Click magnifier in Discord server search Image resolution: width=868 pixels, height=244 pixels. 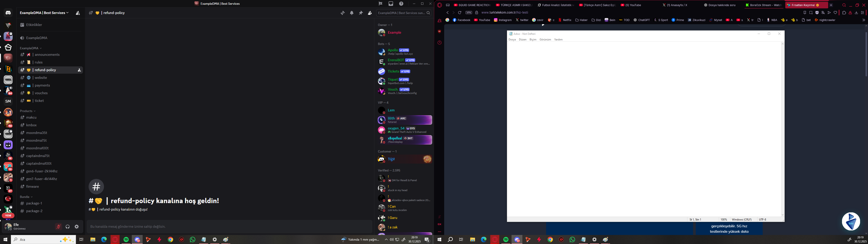(428, 13)
